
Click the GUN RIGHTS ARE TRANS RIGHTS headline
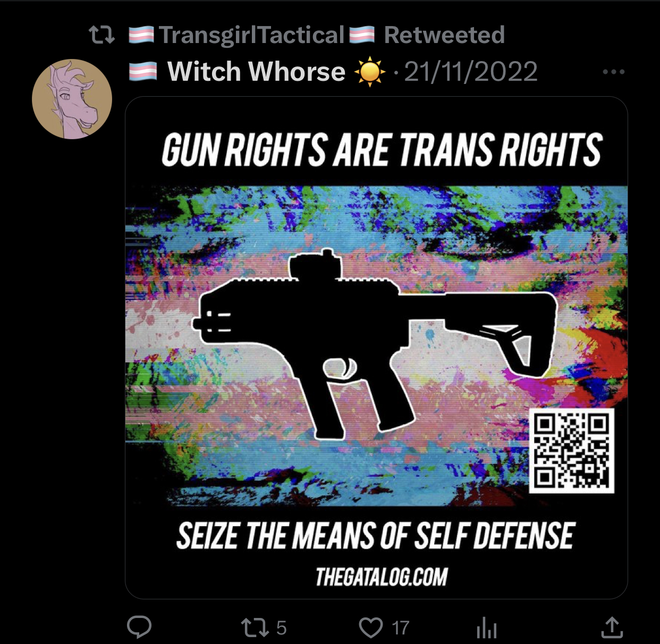point(382,150)
